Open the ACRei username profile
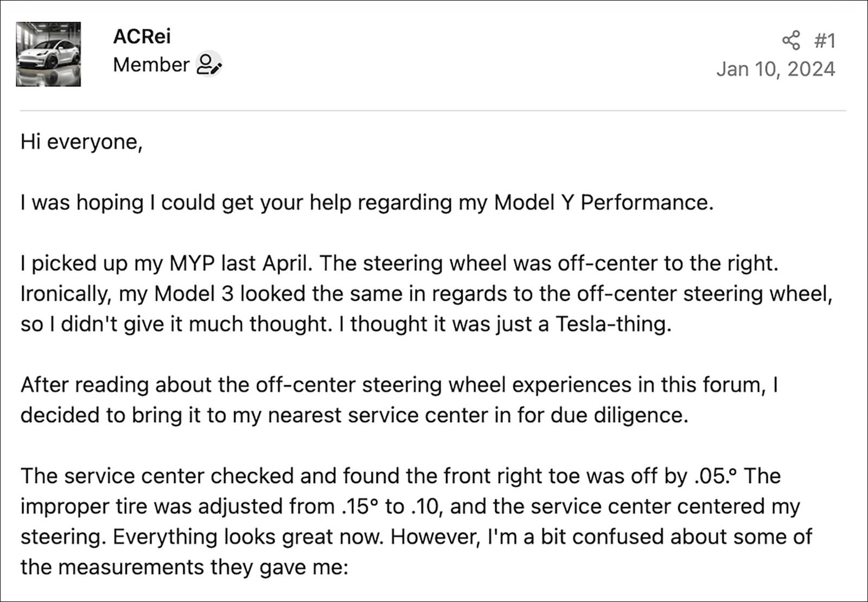Viewport: 868px width, 602px height. point(142,36)
